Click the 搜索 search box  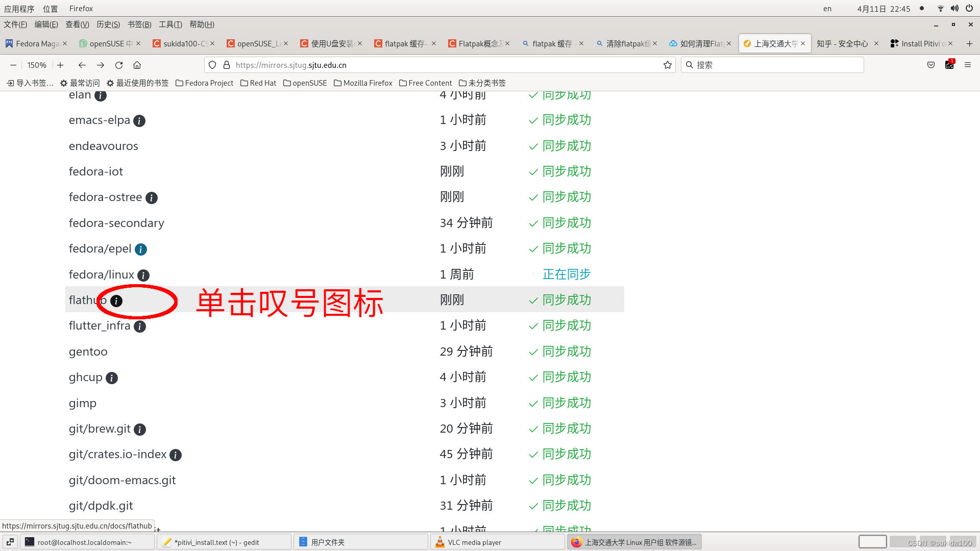coord(772,65)
